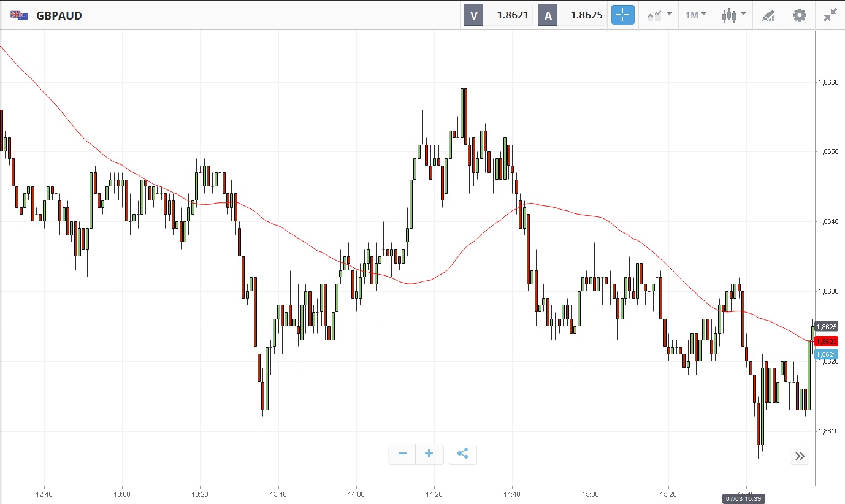This screenshot has width=845, height=504.
Task: Open the 1M timeframe dropdown
Action: 695,15
